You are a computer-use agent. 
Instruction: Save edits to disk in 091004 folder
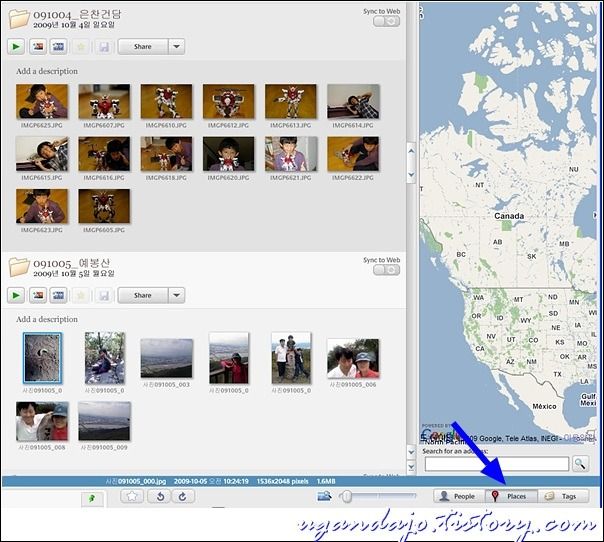pyautogui.click(x=104, y=47)
